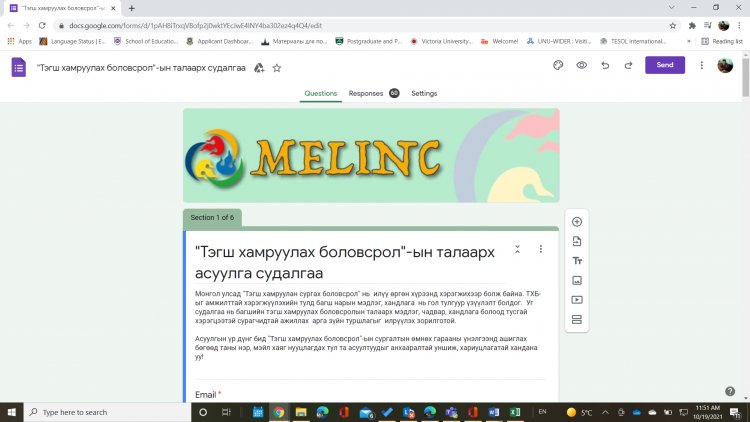
Task: Open the form's More options menu
Action: (x=702, y=65)
